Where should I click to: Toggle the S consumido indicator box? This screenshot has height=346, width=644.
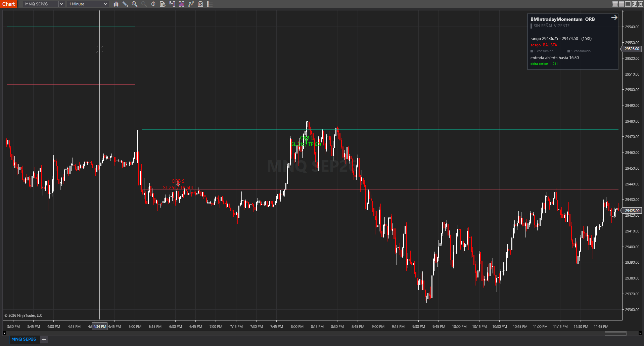coord(569,51)
